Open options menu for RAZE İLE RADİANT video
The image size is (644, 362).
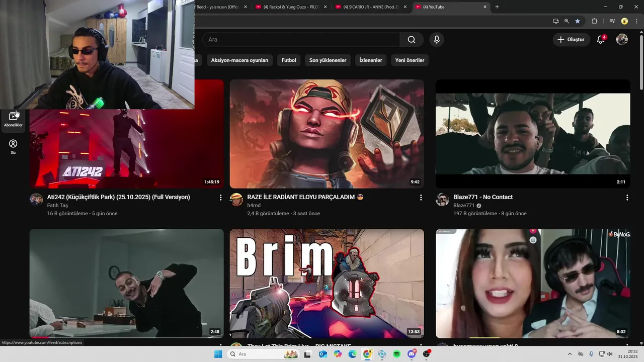pos(421,198)
